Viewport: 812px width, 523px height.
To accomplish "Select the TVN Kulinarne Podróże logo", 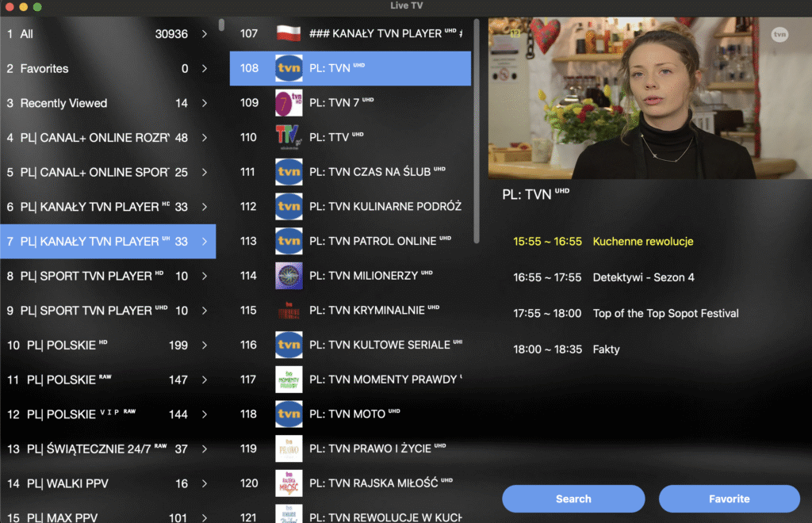I will [288, 207].
